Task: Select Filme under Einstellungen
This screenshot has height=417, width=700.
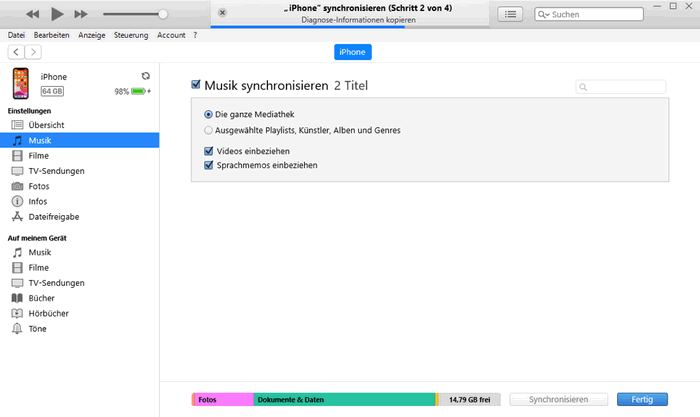Action: pos(79,155)
